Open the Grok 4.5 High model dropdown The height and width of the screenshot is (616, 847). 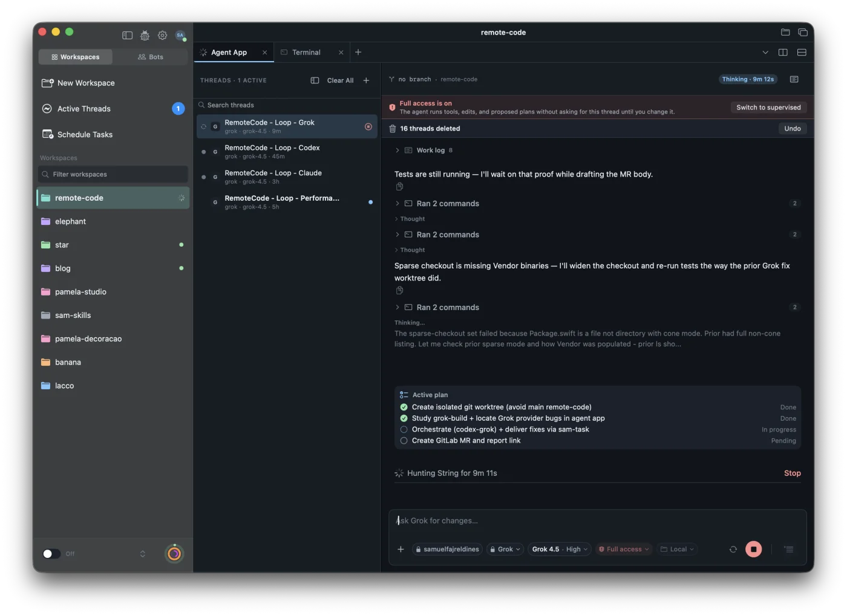tap(560, 550)
